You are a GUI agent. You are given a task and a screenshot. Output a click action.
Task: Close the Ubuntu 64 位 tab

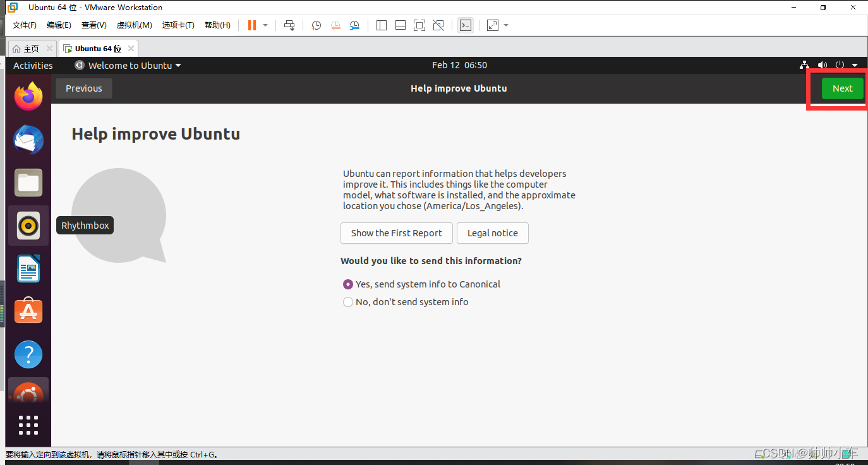coord(131,49)
